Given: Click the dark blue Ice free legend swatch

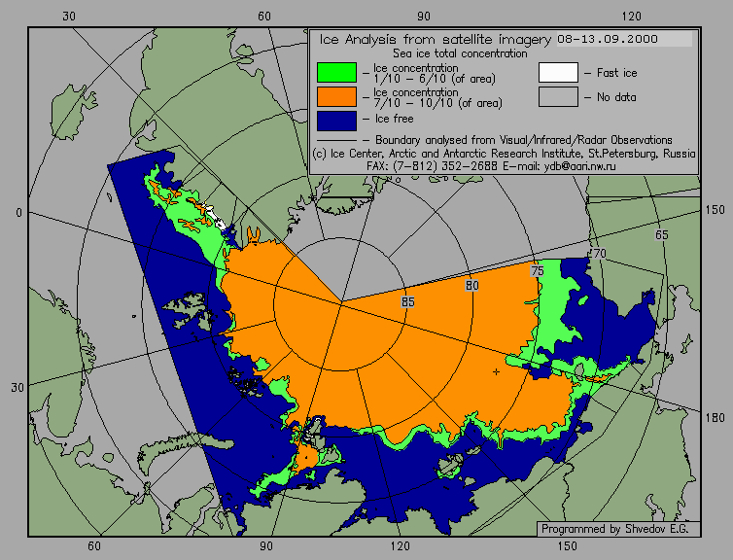Looking at the screenshot, I should click(336, 121).
